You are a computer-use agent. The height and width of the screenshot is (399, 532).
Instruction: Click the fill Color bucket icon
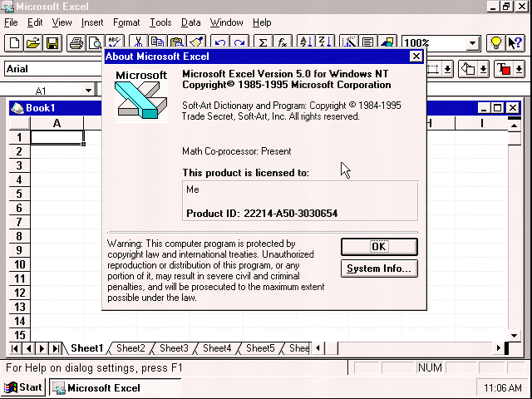(468, 69)
